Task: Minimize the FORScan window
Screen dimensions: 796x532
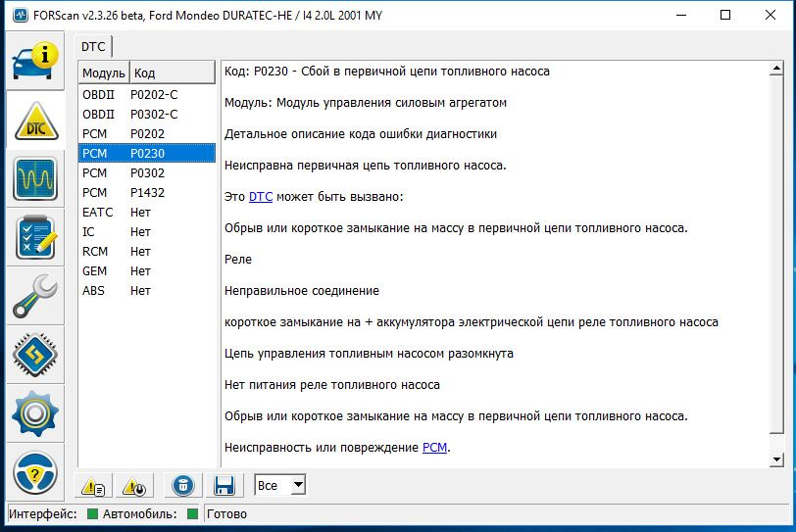Action: coord(681,16)
